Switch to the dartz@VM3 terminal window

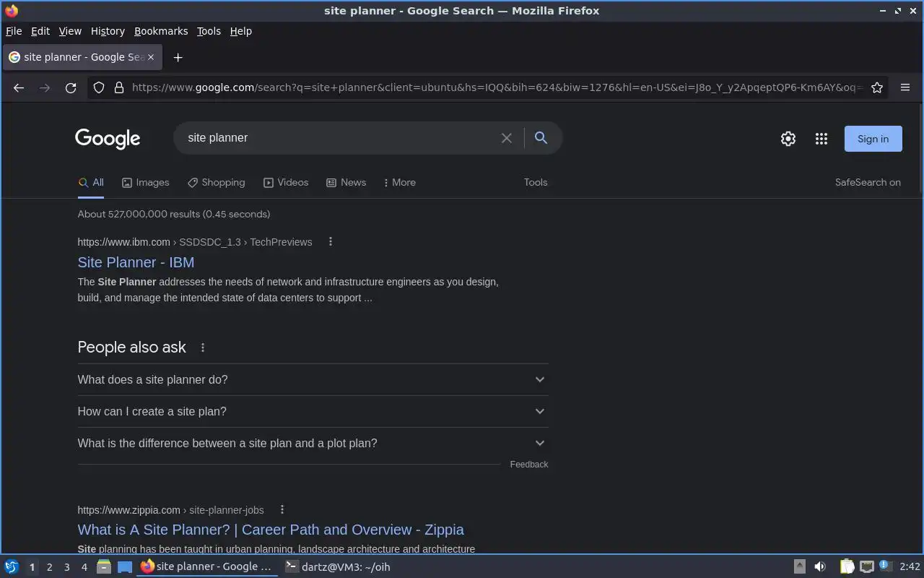point(338,566)
